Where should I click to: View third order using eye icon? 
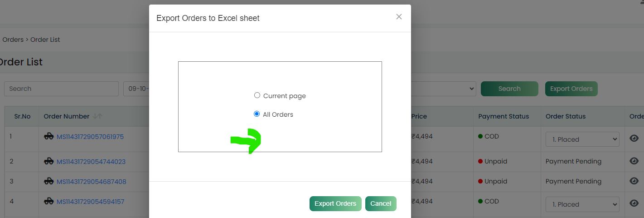coord(634,181)
